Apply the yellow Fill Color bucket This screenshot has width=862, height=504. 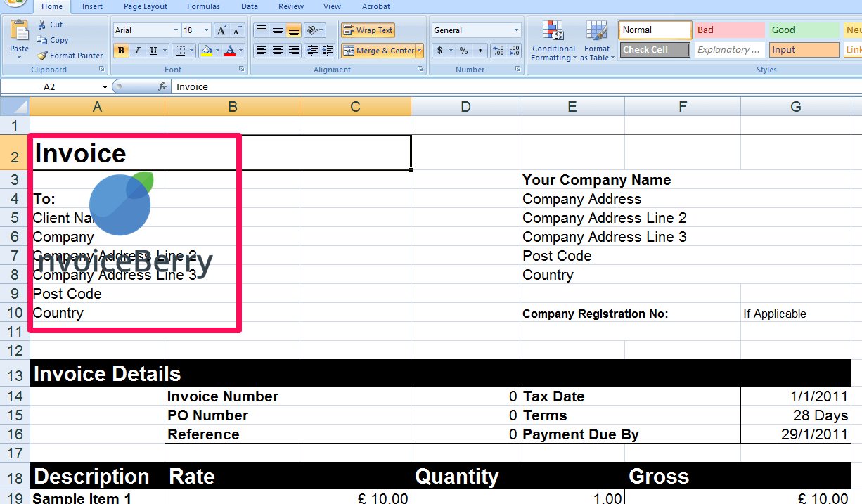point(206,51)
